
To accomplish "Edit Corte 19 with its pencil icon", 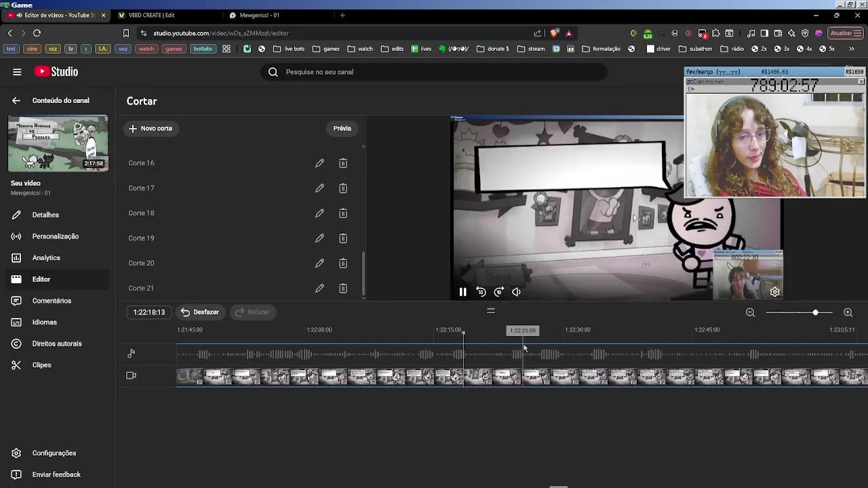I will pos(319,239).
